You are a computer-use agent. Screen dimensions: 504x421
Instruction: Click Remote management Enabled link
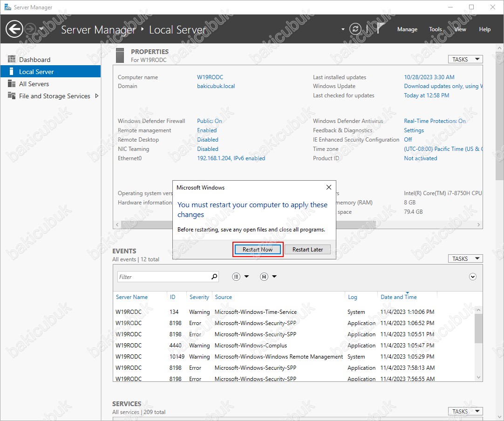pos(207,130)
